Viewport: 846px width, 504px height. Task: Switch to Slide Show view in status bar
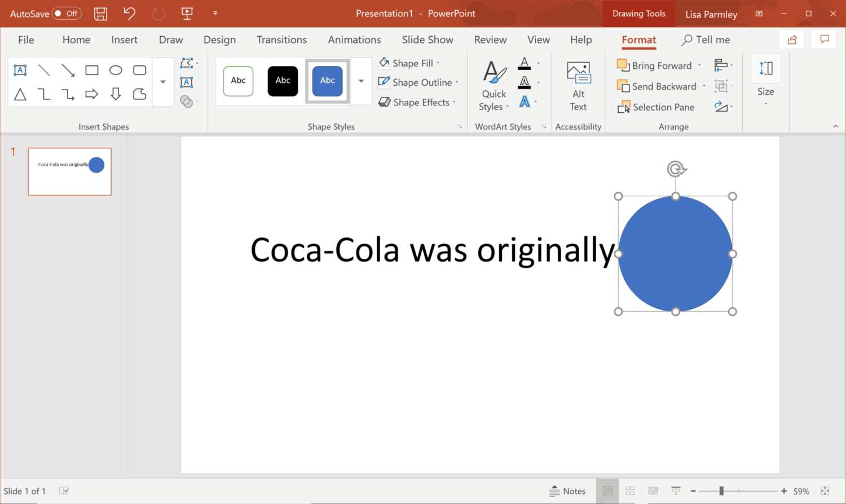676,491
